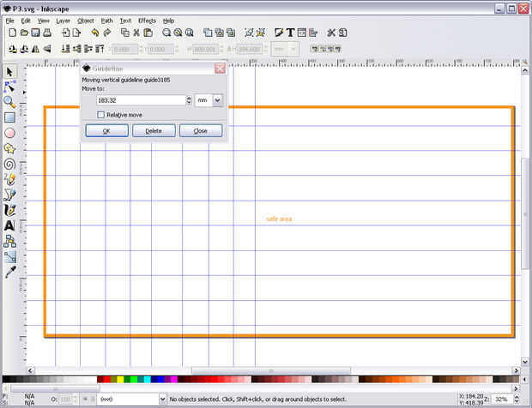This screenshot has width=532, height=408.
Task: Click the Raise selection to top icon
Action: [100, 49]
